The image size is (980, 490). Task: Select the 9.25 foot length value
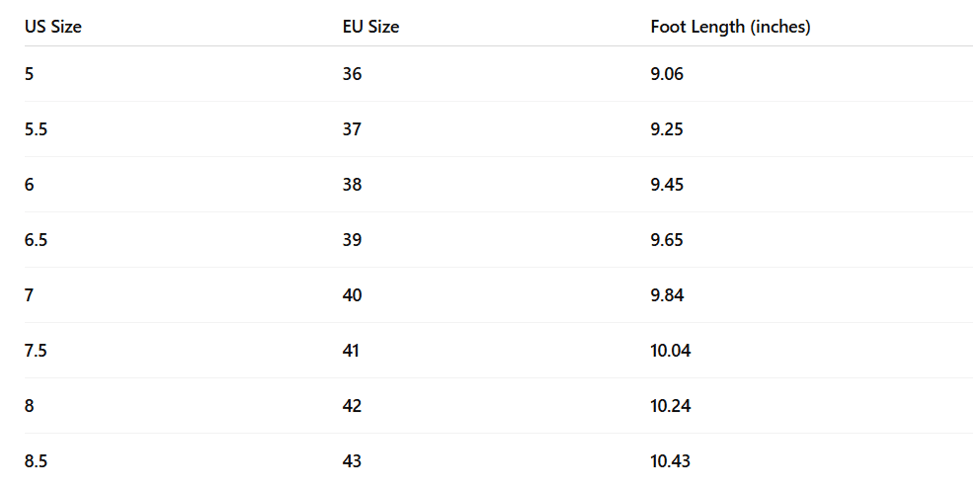[x=667, y=129]
